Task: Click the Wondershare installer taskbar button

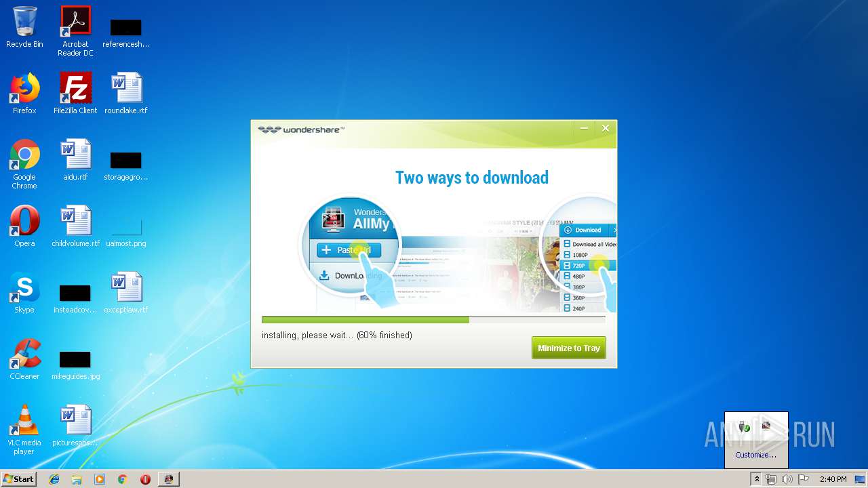Action: pos(169,479)
